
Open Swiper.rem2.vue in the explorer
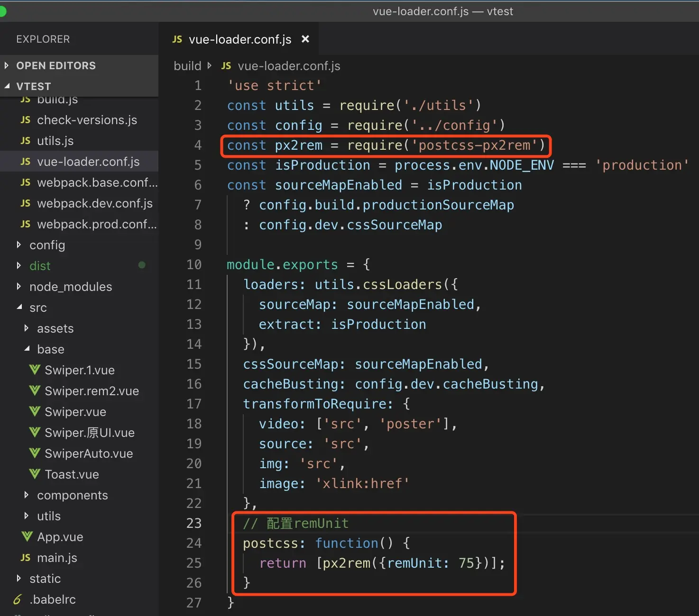point(92,391)
